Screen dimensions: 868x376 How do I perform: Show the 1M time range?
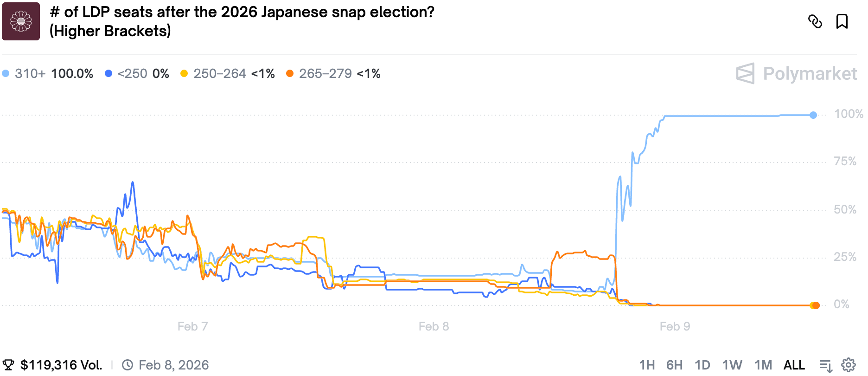click(x=763, y=365)
